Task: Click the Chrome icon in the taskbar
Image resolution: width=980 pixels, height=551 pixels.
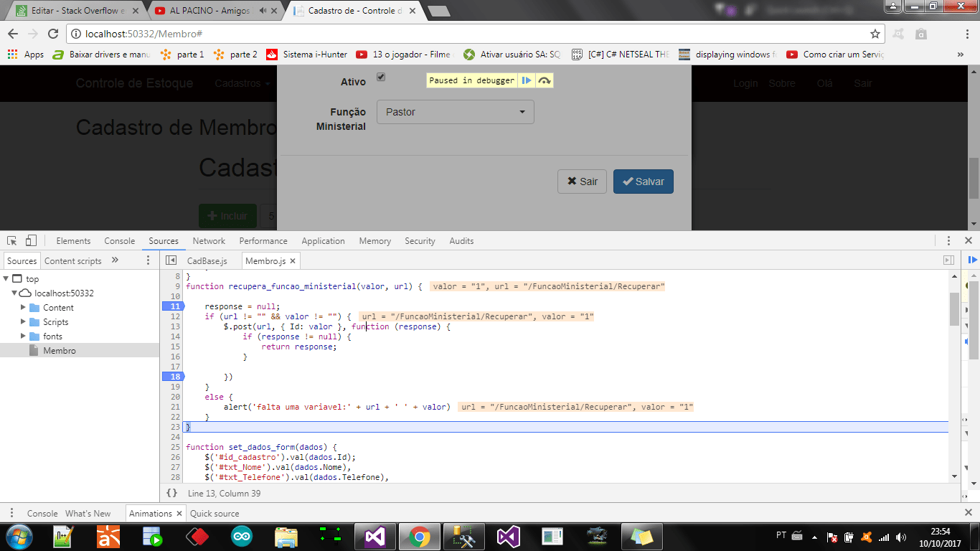Action: (x=420, y=536)
